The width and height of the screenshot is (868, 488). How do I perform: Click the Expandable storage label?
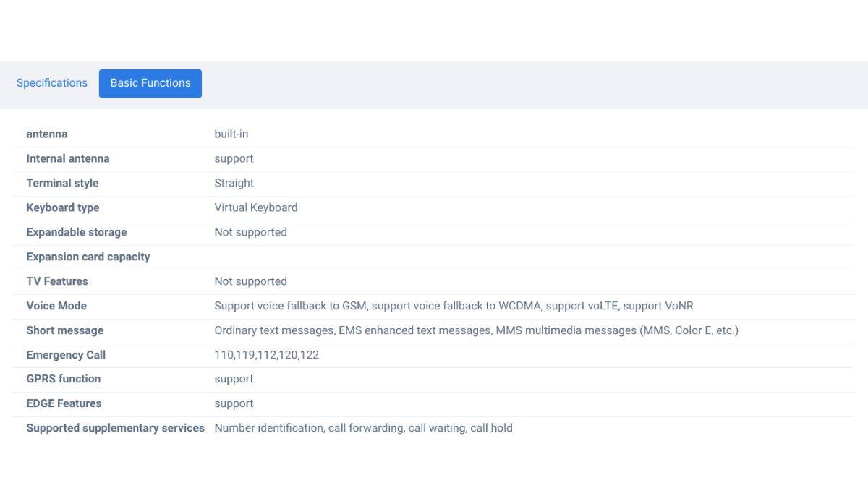click(x=77, y=233)
